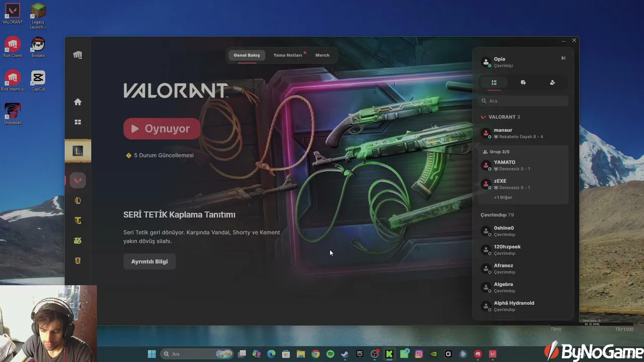Select friend YAMATO in the list
This screenshot has width=644, height=362.
tap(523, 165)
